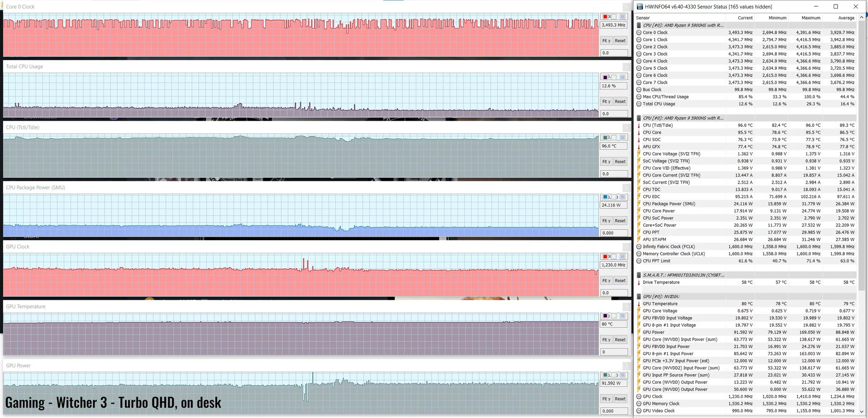Click the lightning icon next to CPU Package Power (SMU)
Viewport: 868px width, 418px height.
pos(639,204)
